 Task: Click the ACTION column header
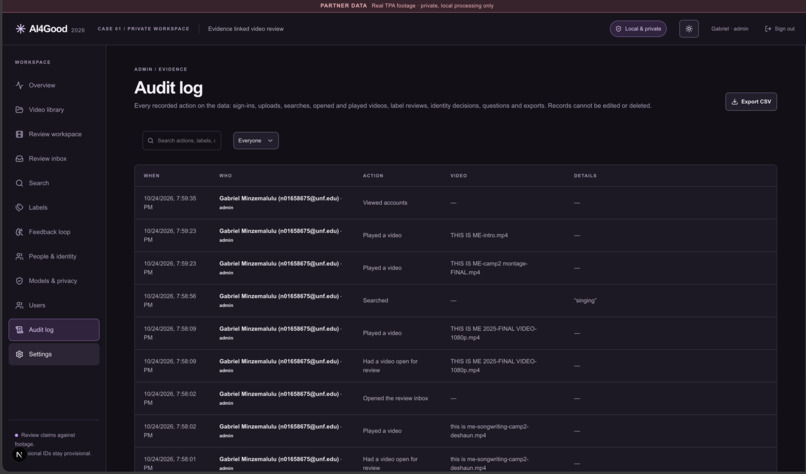(373, 176)
